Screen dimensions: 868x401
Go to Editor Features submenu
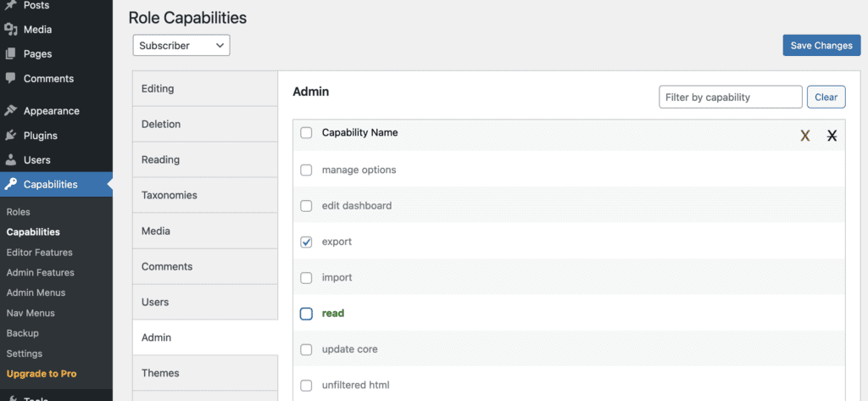(x=39, y=252)
